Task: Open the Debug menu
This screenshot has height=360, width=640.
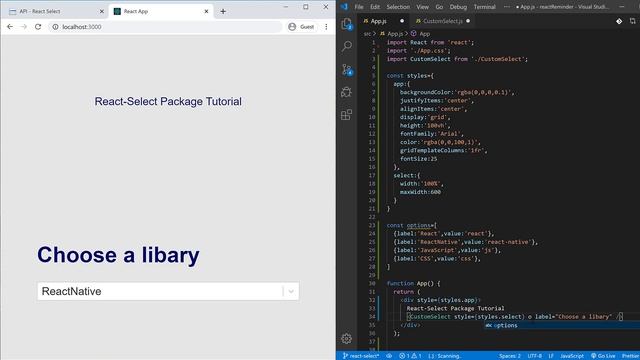Action: coord(458,7)
